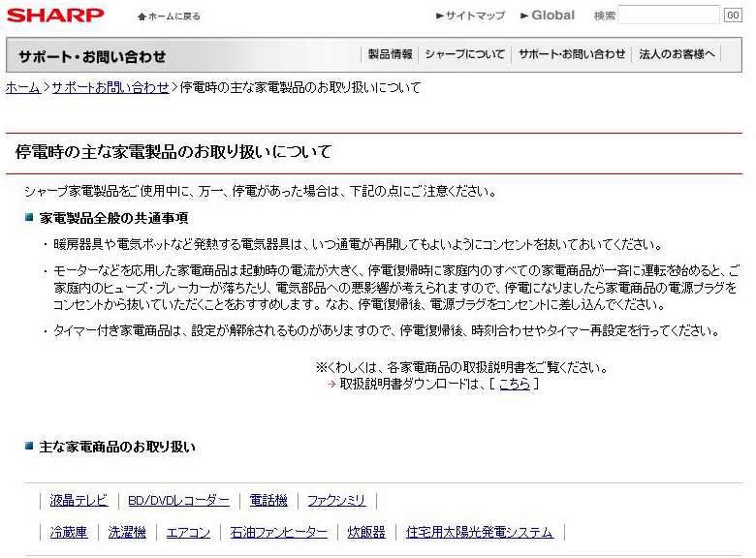Open the ホームに戻る link
The image size is (756, 558).
pyautogui.click(x=174, y=16)
